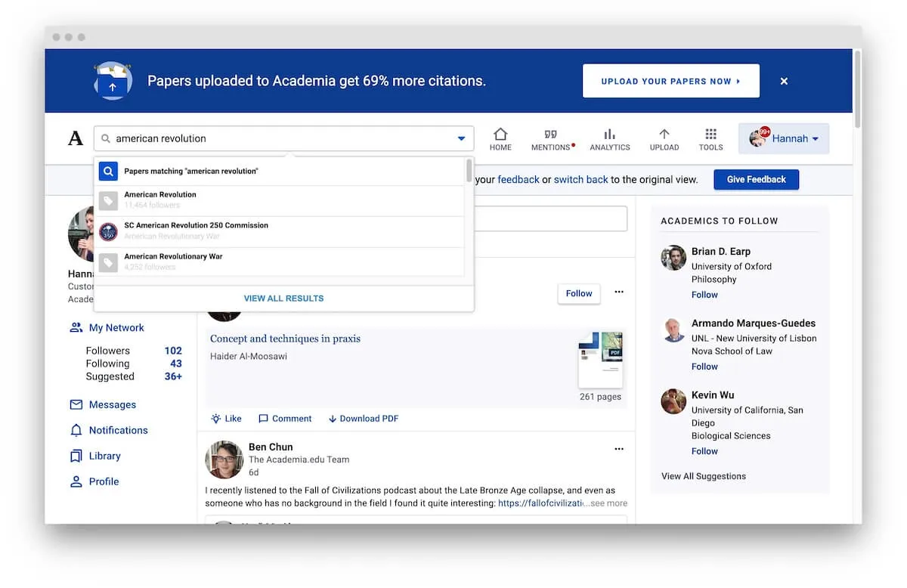The image size is (907, 588).
Task: Open the three-dot menu on paper post
Action: (x=619, y=292)
